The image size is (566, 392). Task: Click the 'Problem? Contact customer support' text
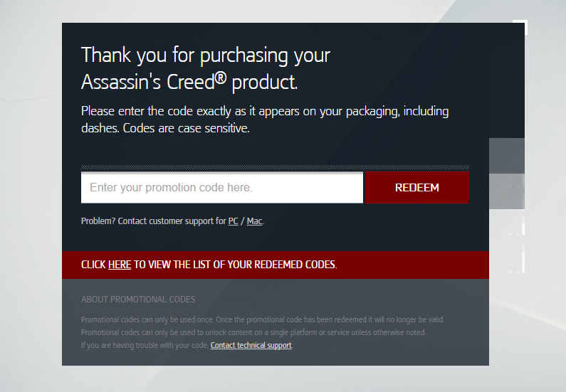(153, 221)
